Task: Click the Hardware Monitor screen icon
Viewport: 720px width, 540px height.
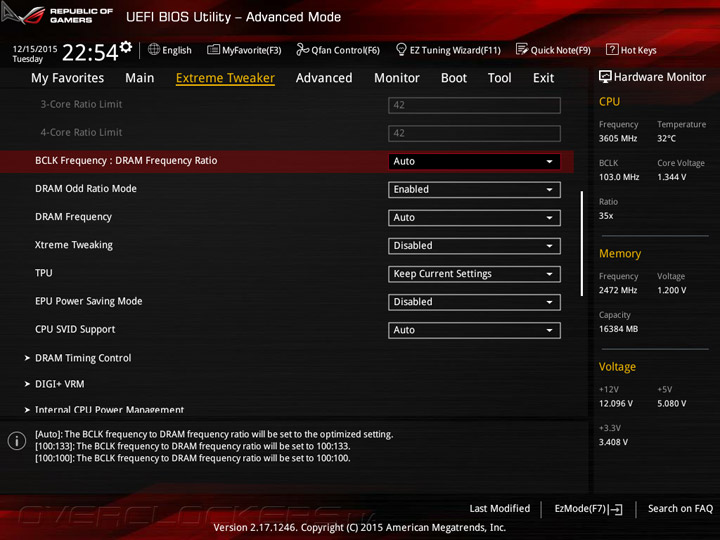Action: click(x=605, y=77)
